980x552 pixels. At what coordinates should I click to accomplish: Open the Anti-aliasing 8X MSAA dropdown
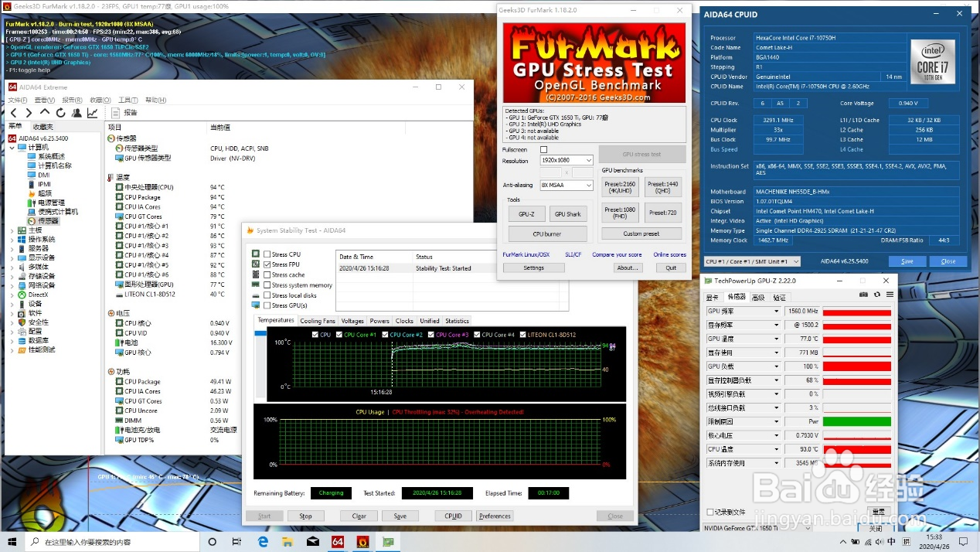coord(567,186)
